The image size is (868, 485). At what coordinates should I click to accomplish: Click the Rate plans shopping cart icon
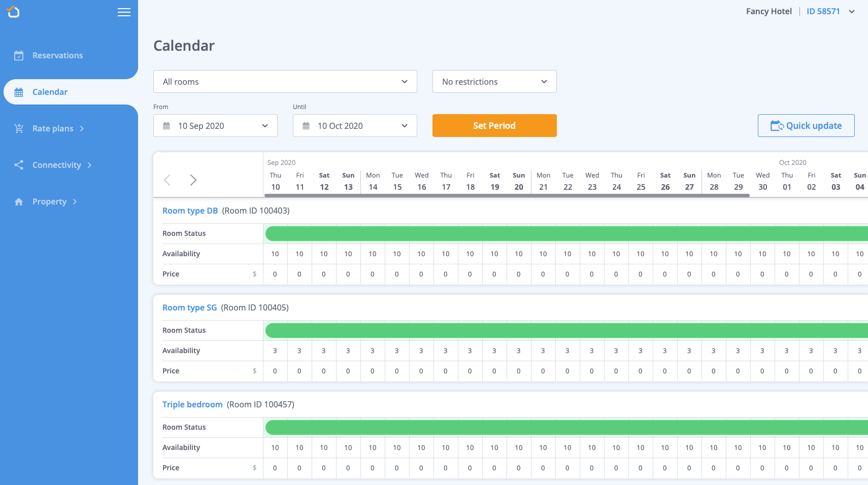click(18, 128)
